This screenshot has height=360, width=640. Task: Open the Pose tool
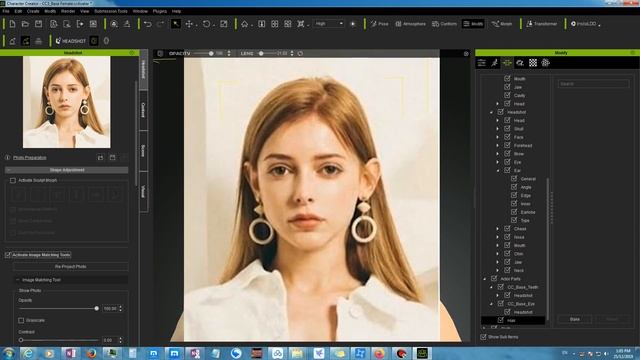click(x=379, y=24)
